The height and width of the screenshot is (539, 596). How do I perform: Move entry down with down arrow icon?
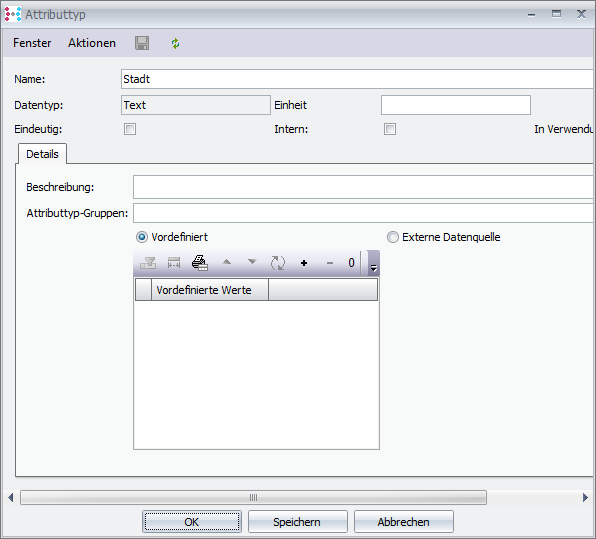pos(252,262)
